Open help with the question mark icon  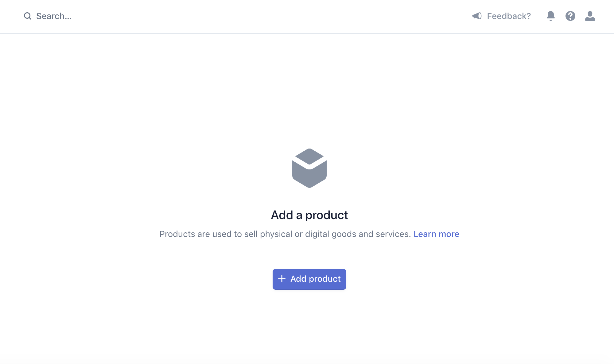click(x=570, y=16)
